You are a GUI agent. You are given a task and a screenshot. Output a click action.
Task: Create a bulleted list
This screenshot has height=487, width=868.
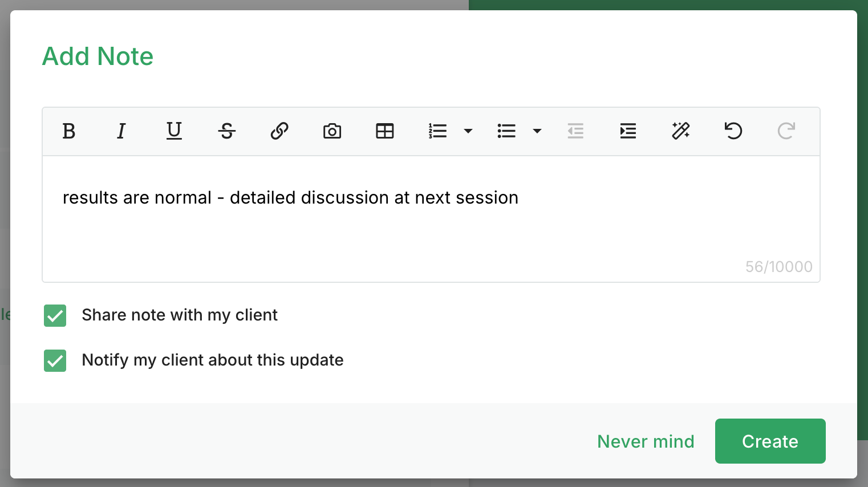[506, 131]
